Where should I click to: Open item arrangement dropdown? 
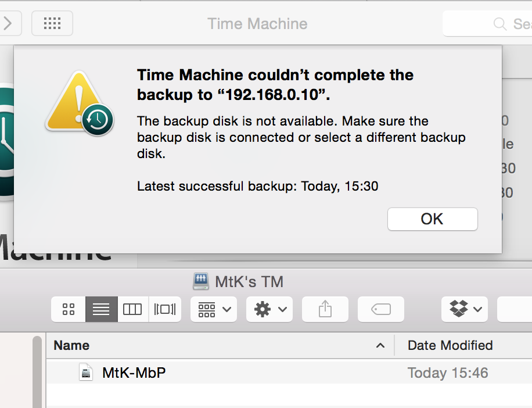pyautogui.click(x=214, y=309)
